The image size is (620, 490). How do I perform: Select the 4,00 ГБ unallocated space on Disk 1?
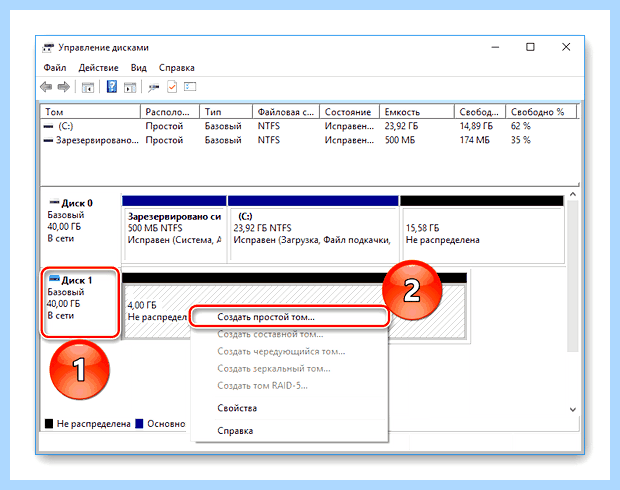(x=295, y=306)
